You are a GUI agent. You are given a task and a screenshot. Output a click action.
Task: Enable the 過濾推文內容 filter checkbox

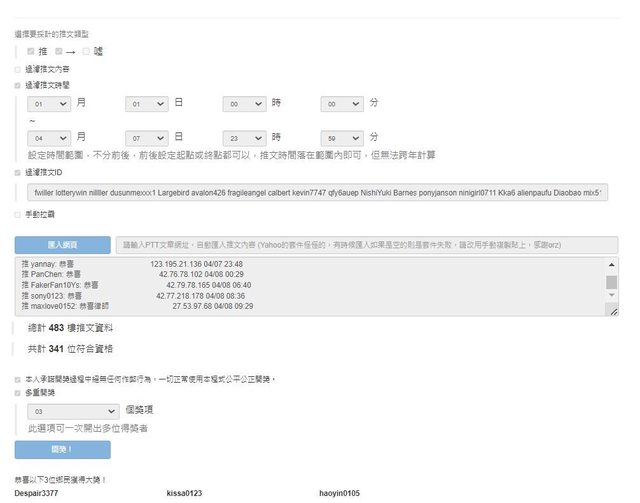(x=18, y=69)
